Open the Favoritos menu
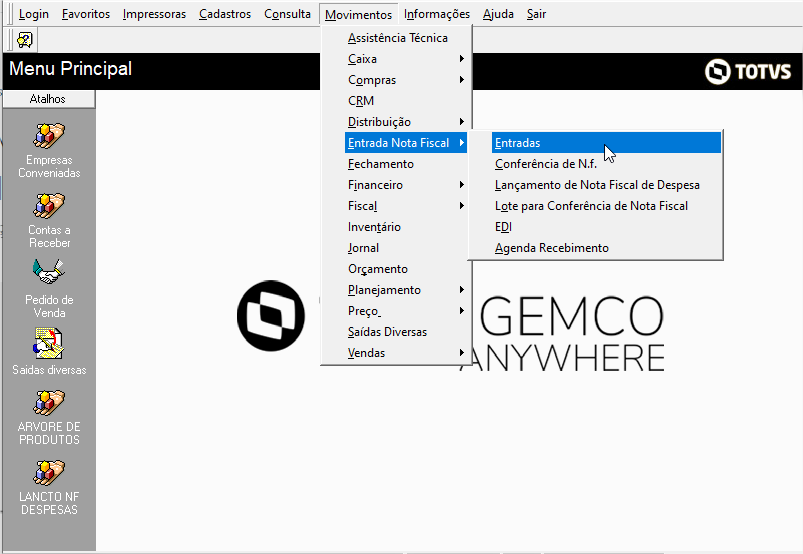The image size is (803, 554). [86, 14]
